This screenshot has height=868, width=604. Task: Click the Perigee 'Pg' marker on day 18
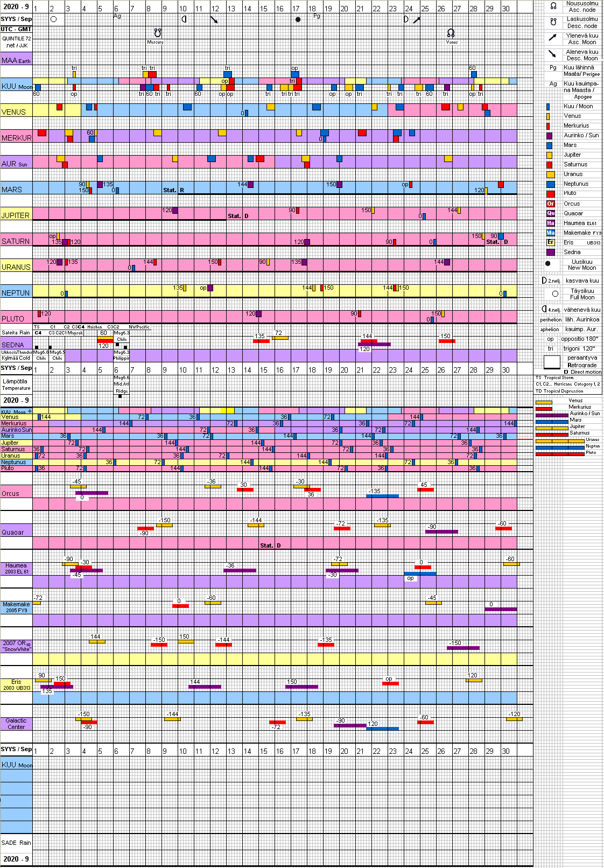coord(317,16)
